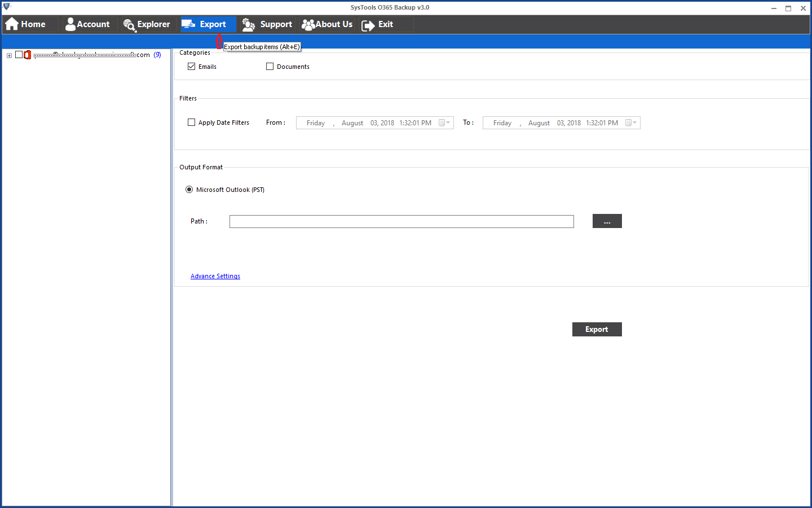This screenshot has height=508, width=812.
Task: Click the From date month August
Action: [352, 123]
